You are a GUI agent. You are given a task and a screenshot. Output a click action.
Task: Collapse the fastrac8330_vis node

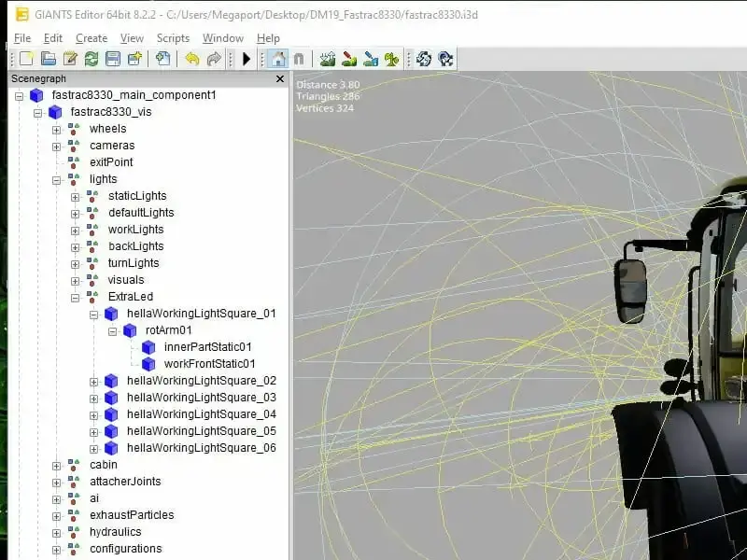point(37,113)
